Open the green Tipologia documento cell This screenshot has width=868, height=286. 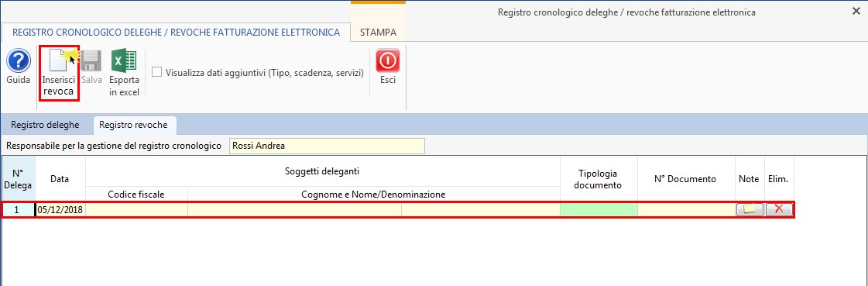pyautogui.click(x=599, y=209)
